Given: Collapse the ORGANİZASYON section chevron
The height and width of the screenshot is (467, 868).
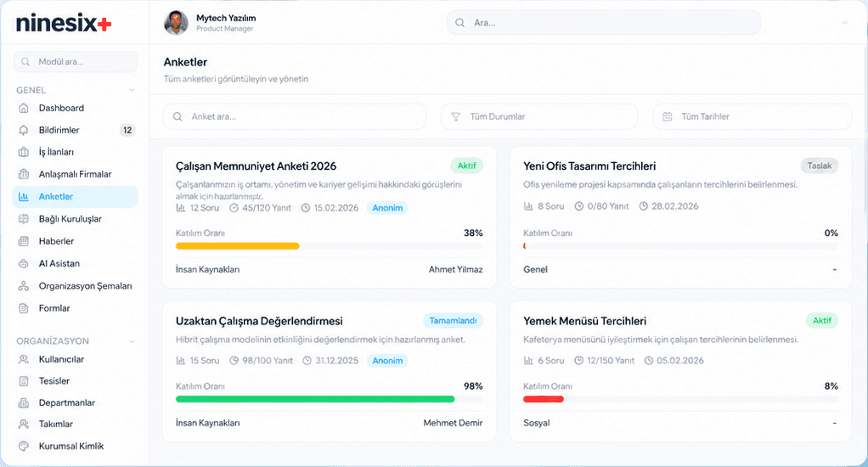Looking at the screenshot, I should pyautogui.click(x=132, y=341).
